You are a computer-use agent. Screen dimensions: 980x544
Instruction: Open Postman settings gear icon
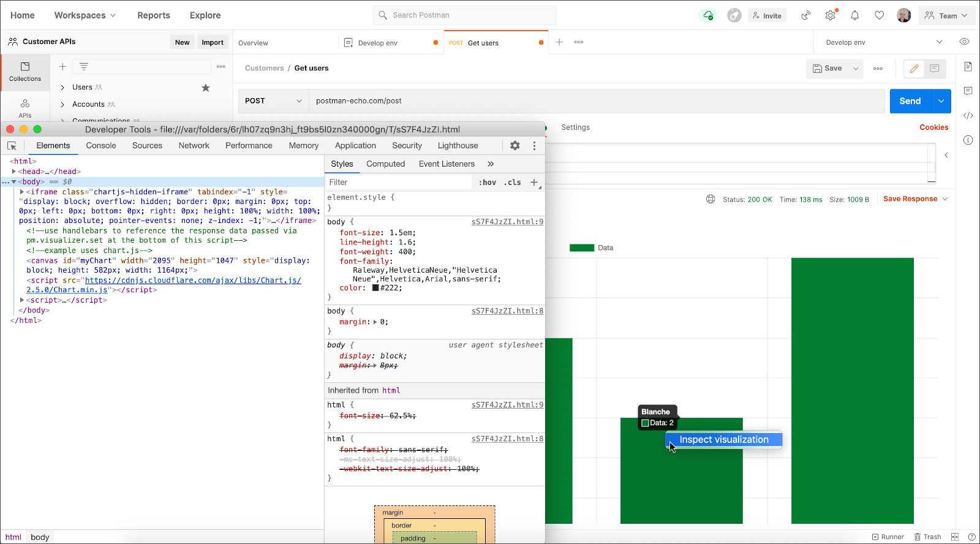coord(831,15)
